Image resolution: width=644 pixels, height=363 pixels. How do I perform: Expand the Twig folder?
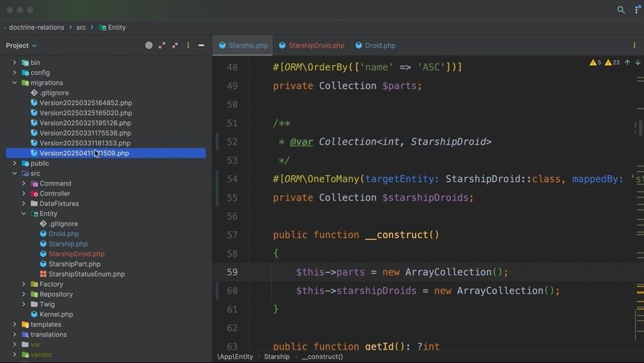[24, 304]
